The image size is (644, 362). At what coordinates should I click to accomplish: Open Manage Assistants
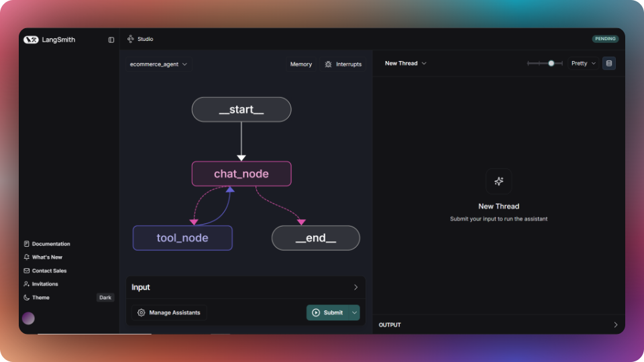click(x=169, y=313)
